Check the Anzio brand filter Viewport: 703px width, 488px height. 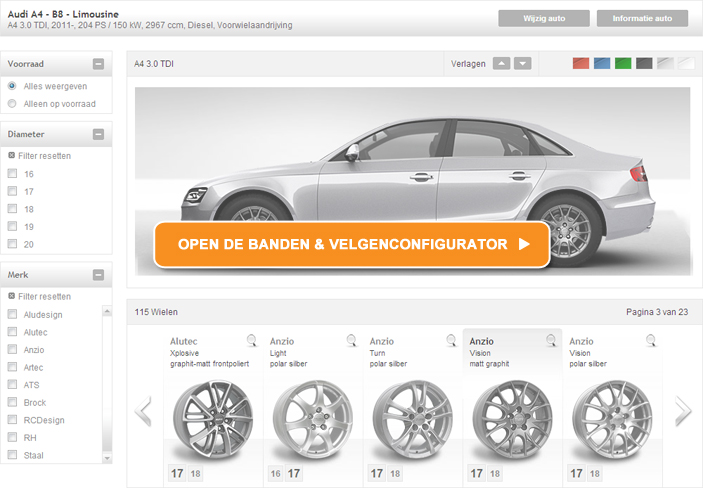pyautogui.click(x=13, y=349)
